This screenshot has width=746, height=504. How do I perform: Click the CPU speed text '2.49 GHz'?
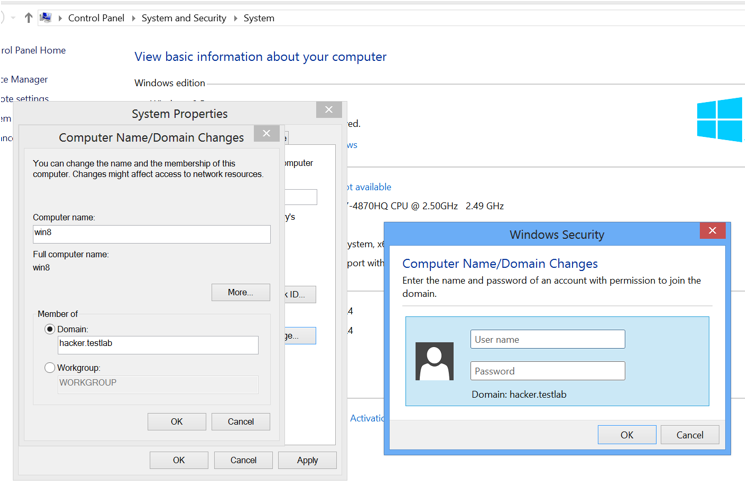coord(484,206)
